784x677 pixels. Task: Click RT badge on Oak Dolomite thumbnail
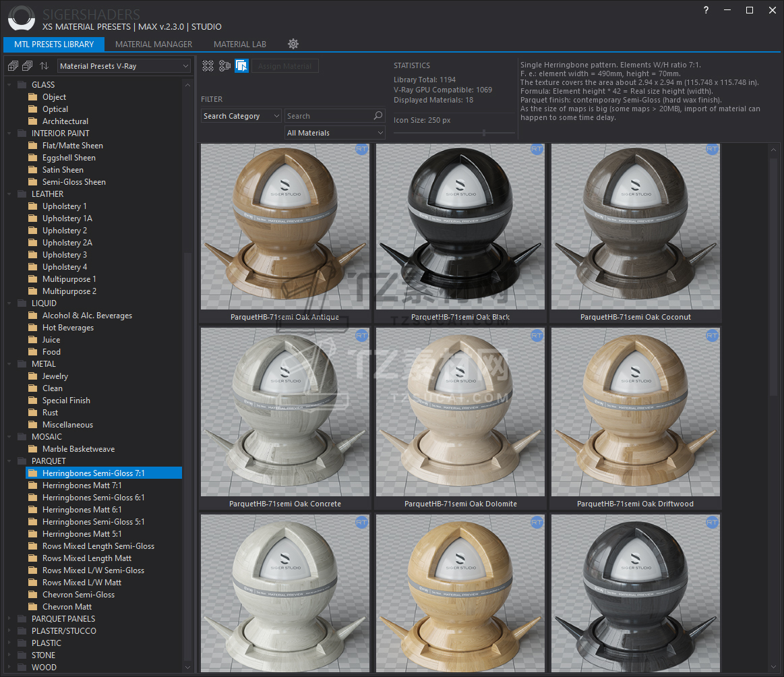[x=537, y=336]
